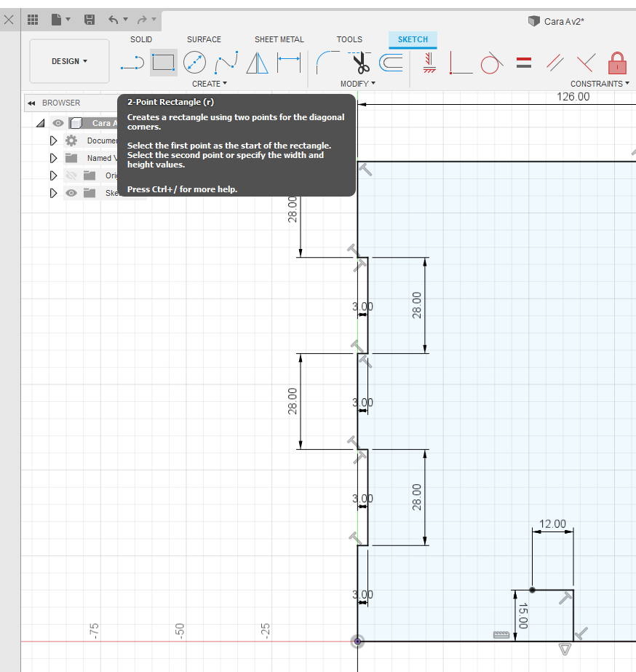Select the Cara Av2* document tab
The image size is (636, 672).
(x=556, y=21)
